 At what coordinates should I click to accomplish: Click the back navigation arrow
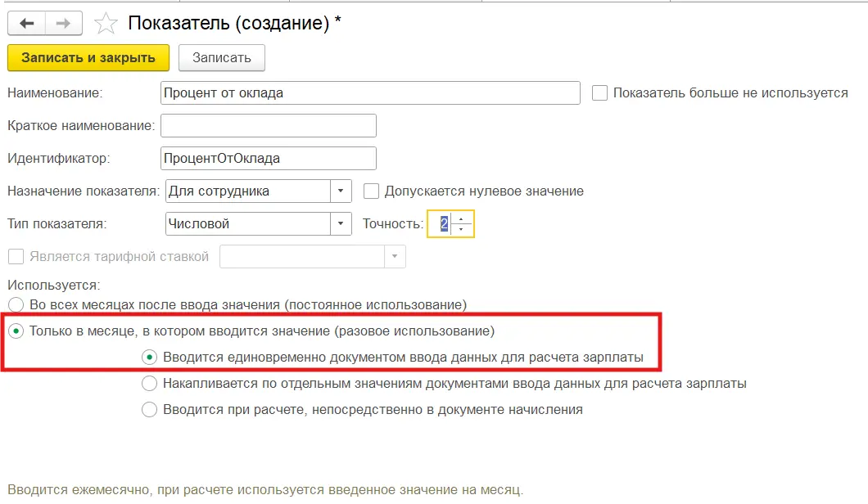click(x=26, y=23)
